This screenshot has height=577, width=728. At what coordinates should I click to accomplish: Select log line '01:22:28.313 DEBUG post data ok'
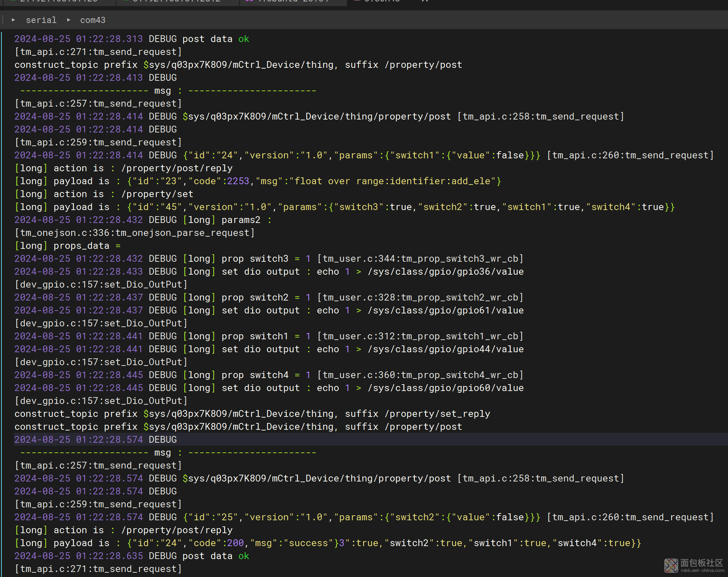click(131, 39)
